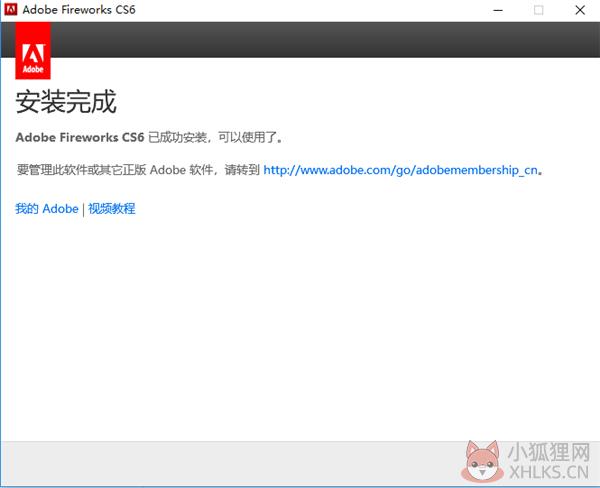The image size is (600, 488).
Task: Minimize the Adobe Fireworks CS6 window
Action: 498,10
